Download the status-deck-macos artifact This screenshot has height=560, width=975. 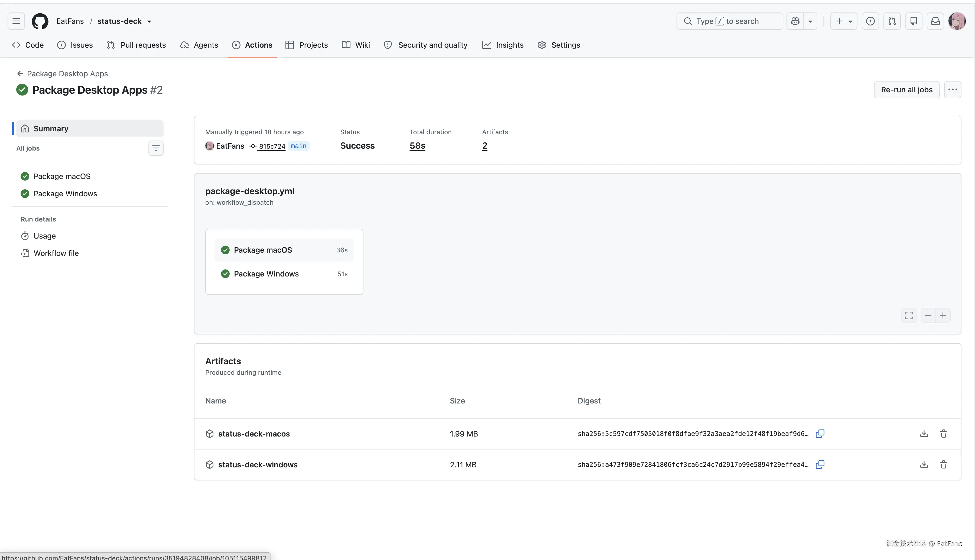(x=924, y=434)
